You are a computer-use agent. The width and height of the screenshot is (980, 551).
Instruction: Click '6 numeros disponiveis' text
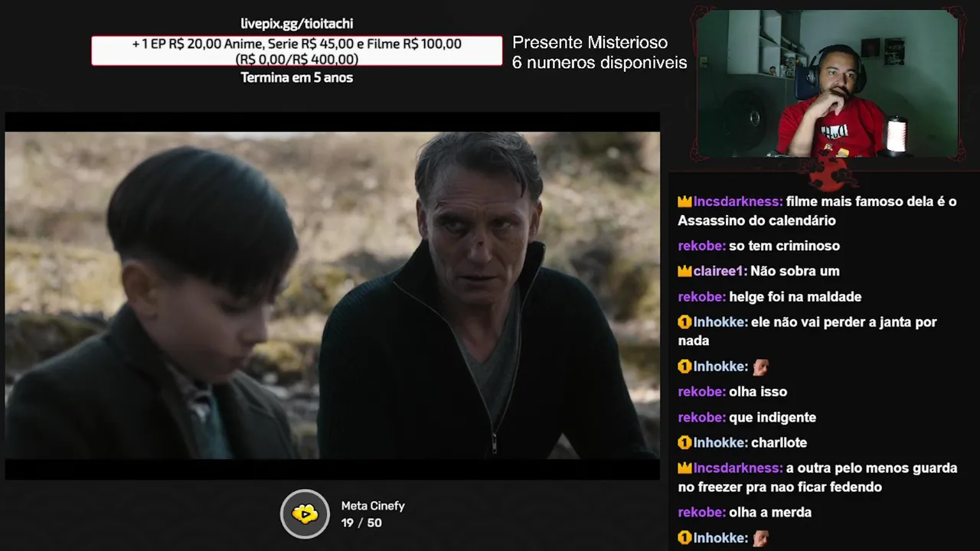599,63
